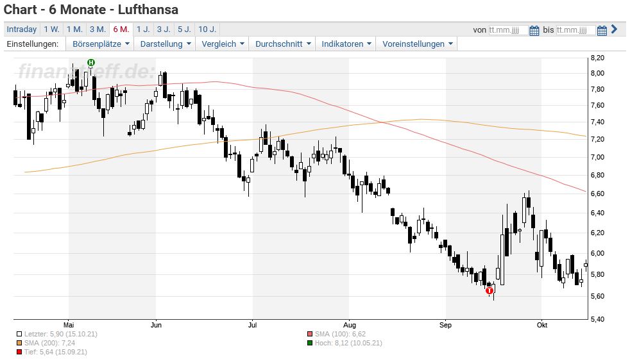Viewport: 630px width, 364px height.
Task: Select the 1 W. time range tab
Action: [x=51, y=29]
